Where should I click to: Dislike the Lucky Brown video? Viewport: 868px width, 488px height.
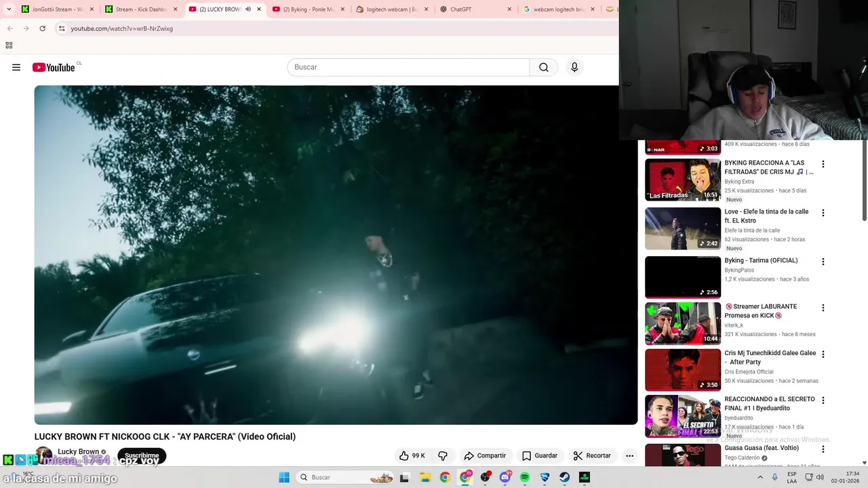pos(443,455)
